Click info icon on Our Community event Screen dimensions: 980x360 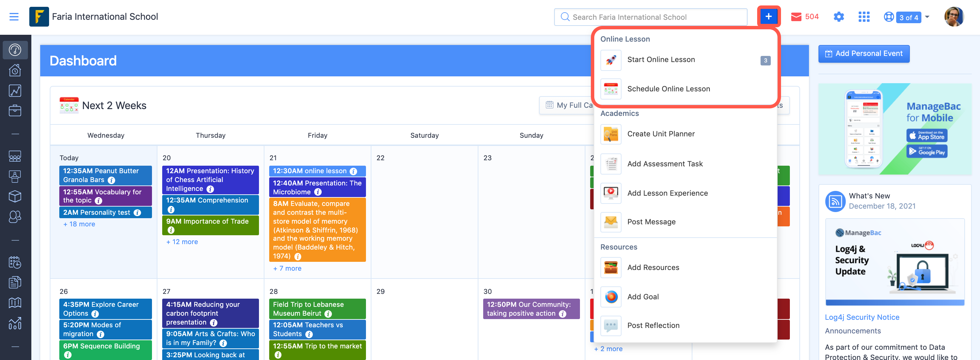pos(563,314)
